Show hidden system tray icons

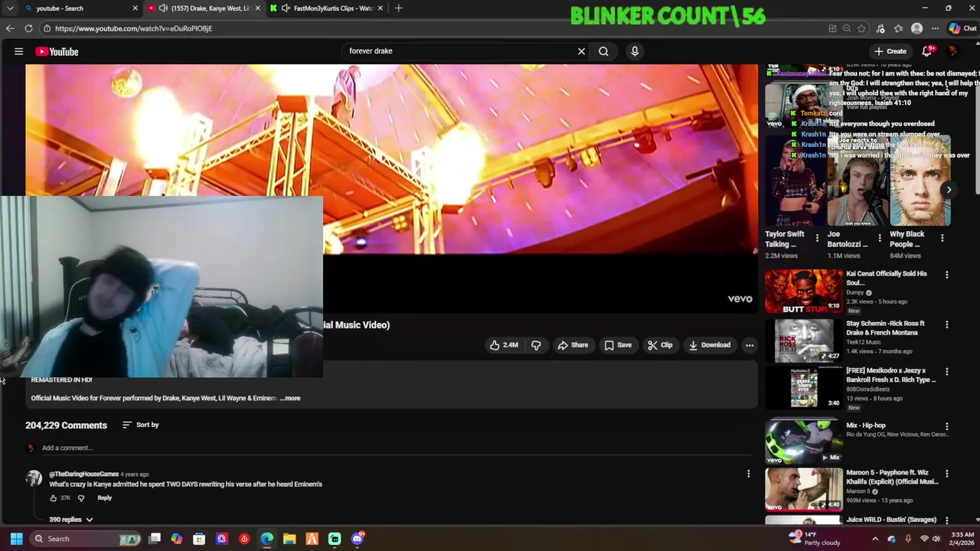[875, 539]
